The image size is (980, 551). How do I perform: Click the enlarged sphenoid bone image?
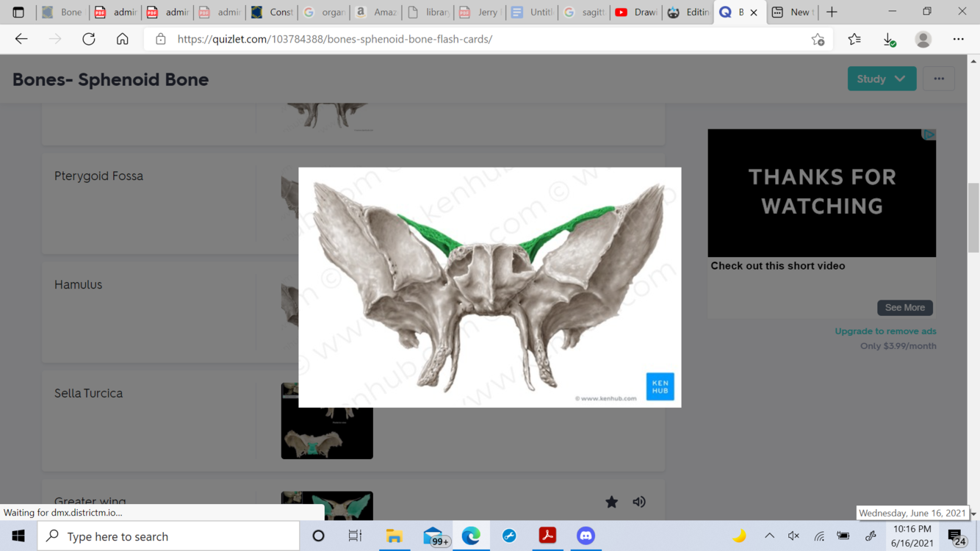(x=489, y=287)
